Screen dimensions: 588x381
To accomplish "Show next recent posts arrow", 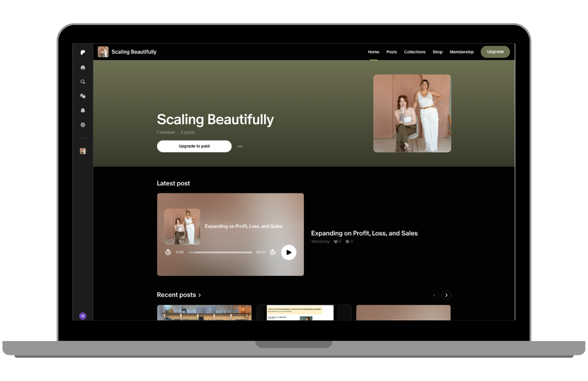I will tap(446, 295).
